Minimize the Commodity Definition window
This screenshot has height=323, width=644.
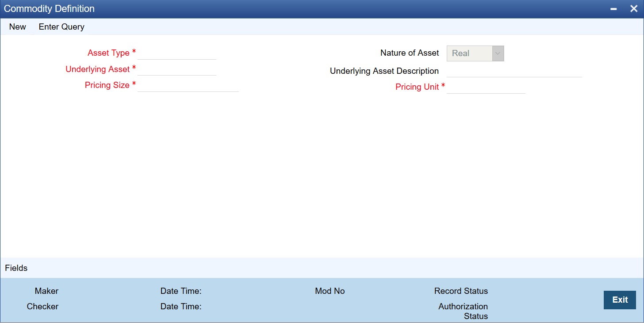point(613,8)
